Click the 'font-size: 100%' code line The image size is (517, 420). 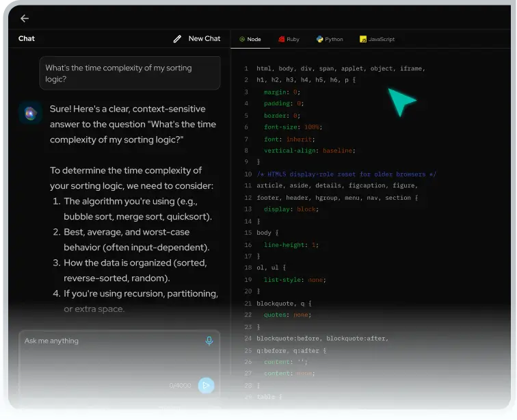click(x=293, y=127)
